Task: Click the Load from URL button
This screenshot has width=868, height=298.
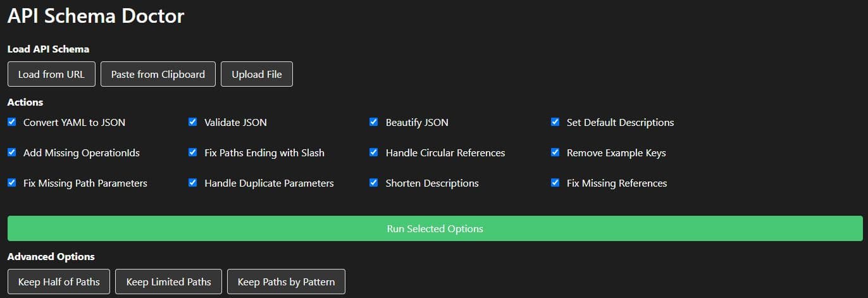Action: point(51,74)
